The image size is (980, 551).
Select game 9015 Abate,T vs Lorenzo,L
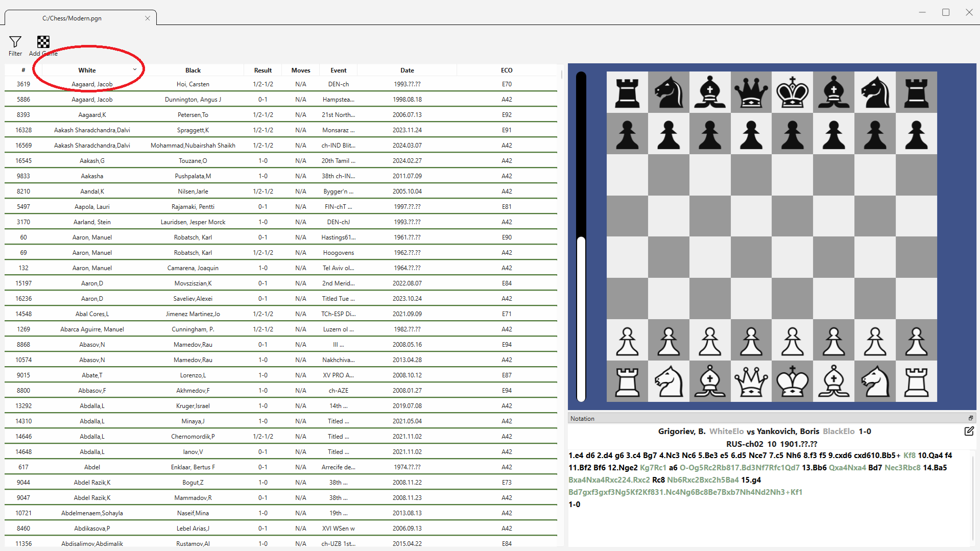point(281,375)
